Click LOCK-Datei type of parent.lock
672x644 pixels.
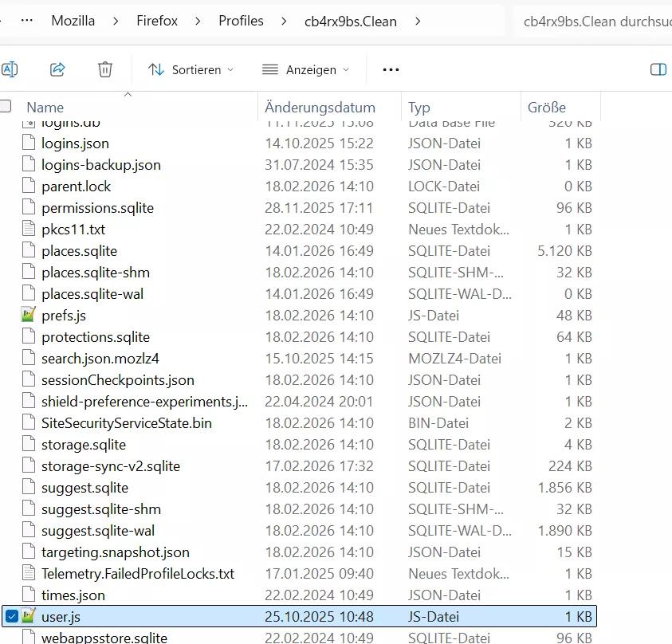coord(444,187)
